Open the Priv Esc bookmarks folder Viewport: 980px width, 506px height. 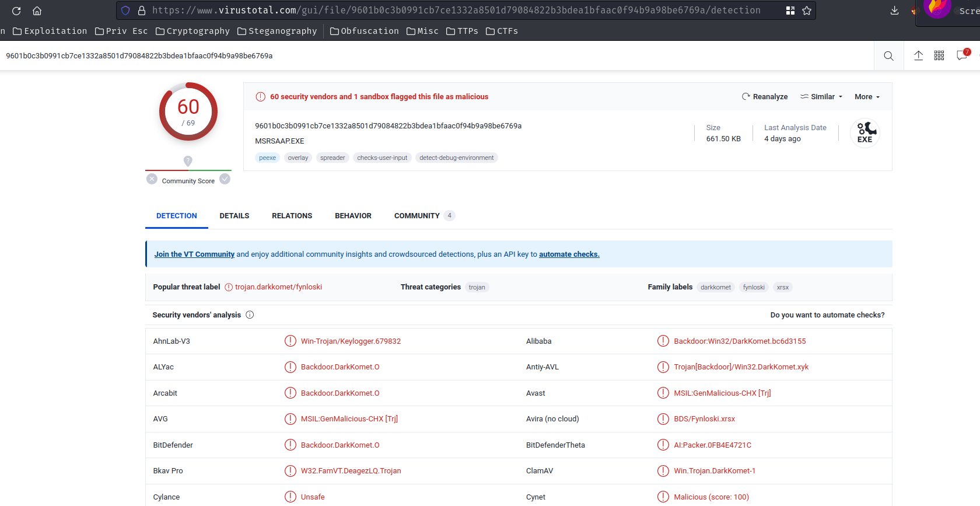coord(121,31)
